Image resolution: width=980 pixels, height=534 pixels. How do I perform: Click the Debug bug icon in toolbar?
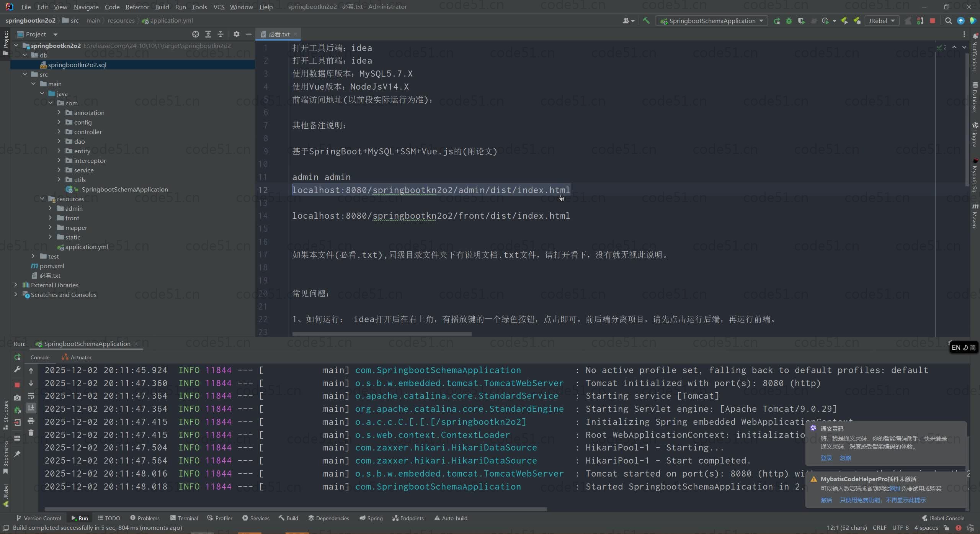click(789, 21)
